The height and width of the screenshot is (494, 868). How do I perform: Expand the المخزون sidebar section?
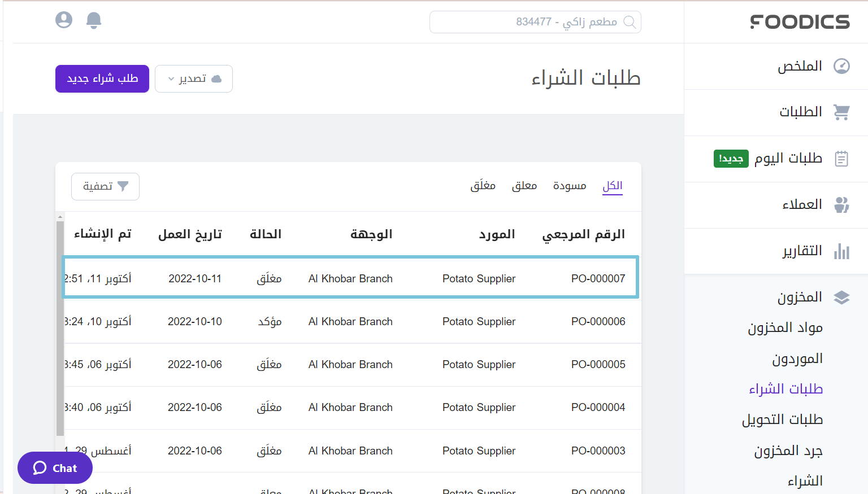click(800, 296)
